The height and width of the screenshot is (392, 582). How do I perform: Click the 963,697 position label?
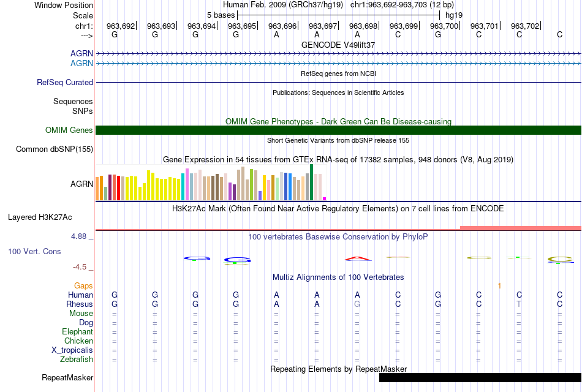coord(323,26)
